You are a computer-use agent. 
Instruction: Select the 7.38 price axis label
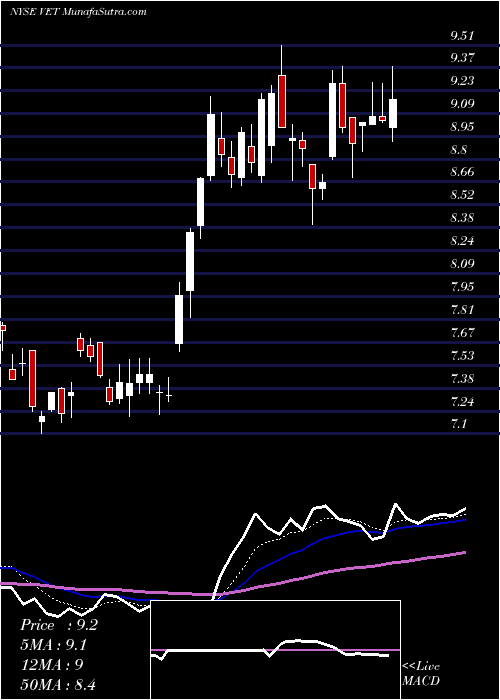[x=462, y=379]
